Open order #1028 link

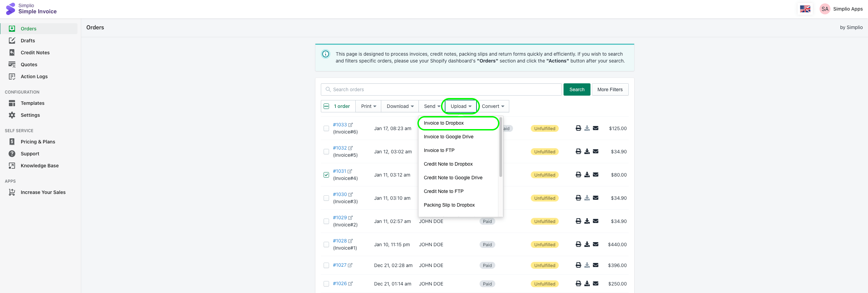pos(340,241)
